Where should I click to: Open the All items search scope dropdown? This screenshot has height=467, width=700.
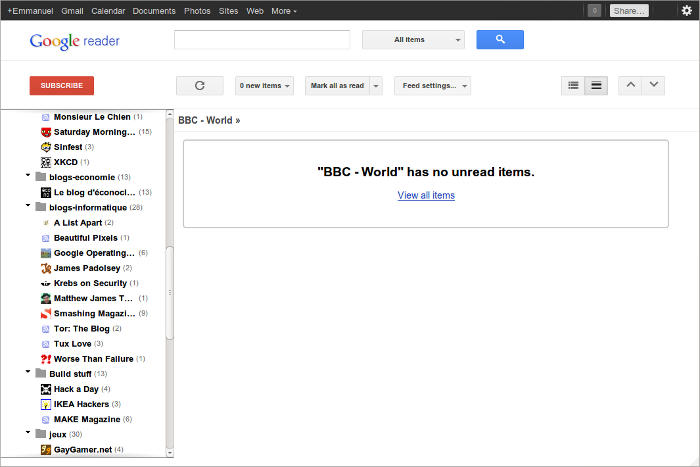(413, 40)
